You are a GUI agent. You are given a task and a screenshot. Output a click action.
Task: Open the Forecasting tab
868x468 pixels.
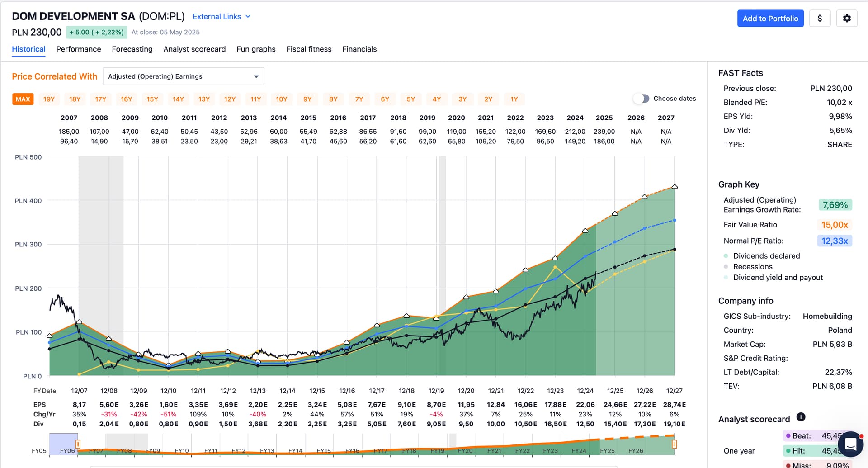pyautogui.click(x=132, y=49)
